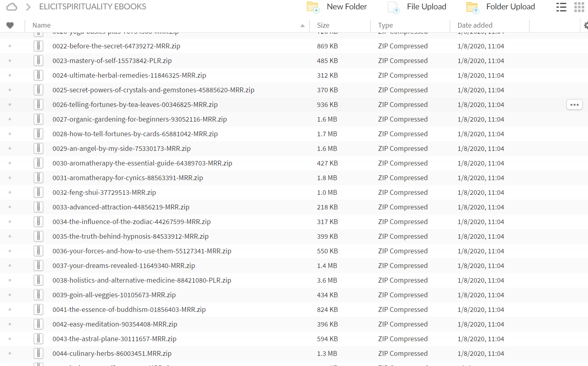The width and height of the screenshot is (588, 366).
Task: Toggle favorite dot for 0029-an-angel-by-my-side
Action: 10,148
